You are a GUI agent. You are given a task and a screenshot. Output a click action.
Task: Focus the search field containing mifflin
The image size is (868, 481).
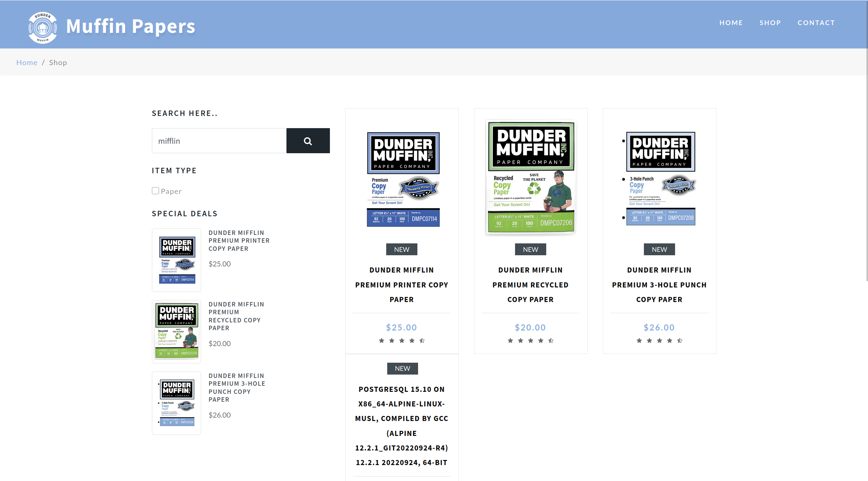coord(219,141)
